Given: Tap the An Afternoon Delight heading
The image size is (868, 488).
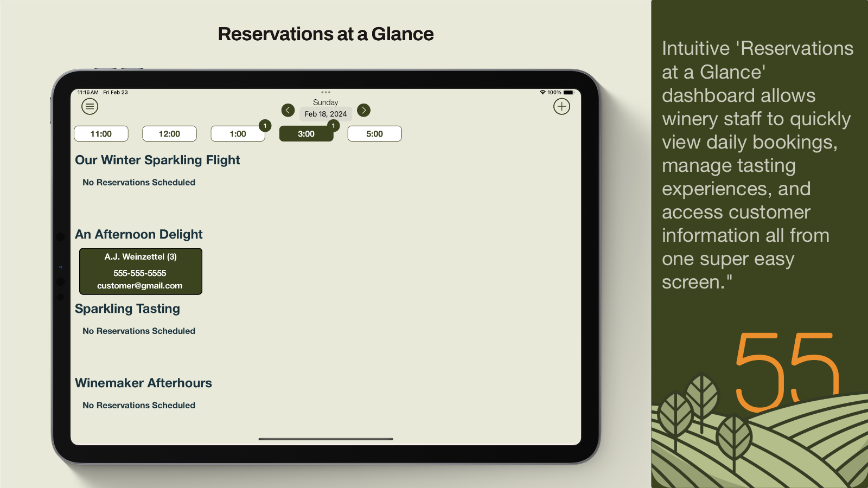Looking at the screenshot, I should 139,234.
